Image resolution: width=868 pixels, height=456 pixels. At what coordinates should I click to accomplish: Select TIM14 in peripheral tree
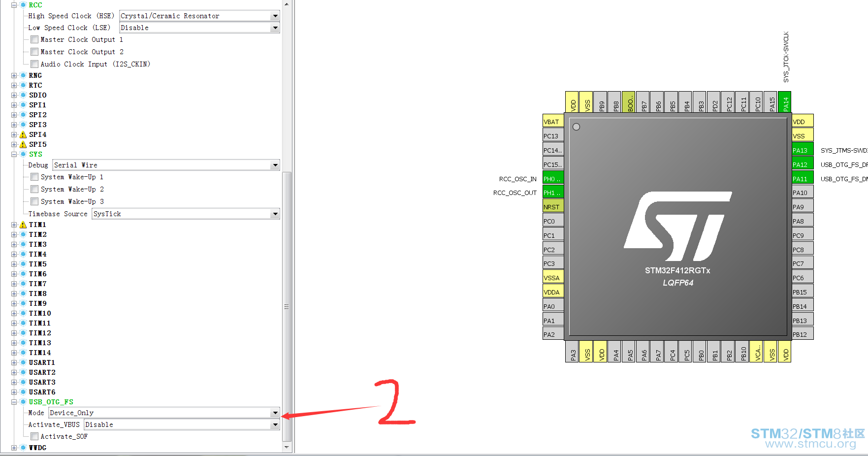tap(40, 353)
